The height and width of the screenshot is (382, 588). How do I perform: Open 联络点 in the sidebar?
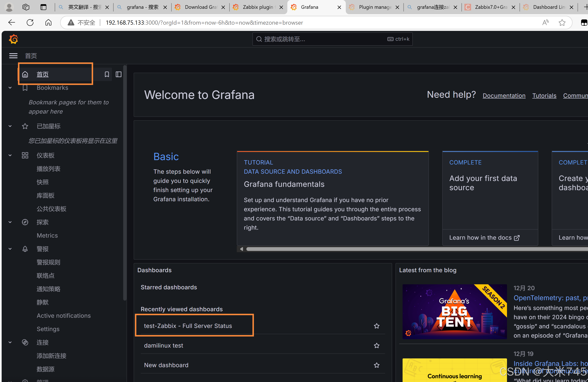[x=46, y=276]
